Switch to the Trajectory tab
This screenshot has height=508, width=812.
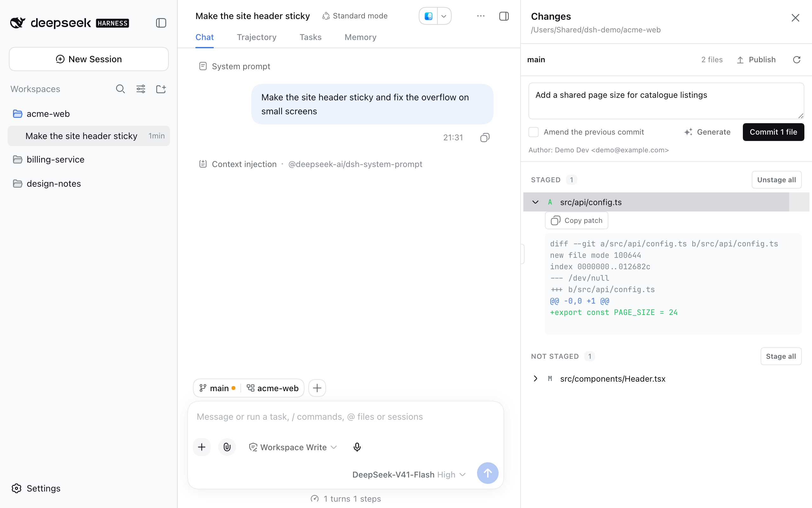257,37
